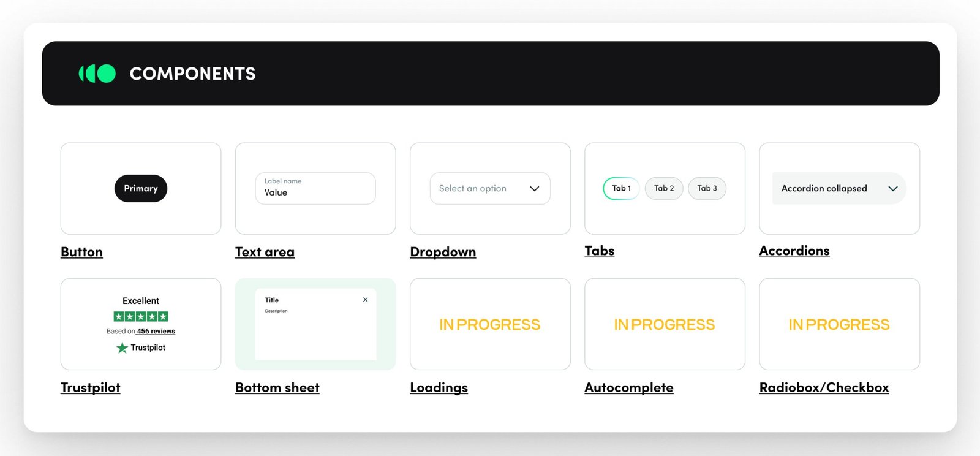
Task: Switch to Tab 3
Action: point(707,188)
